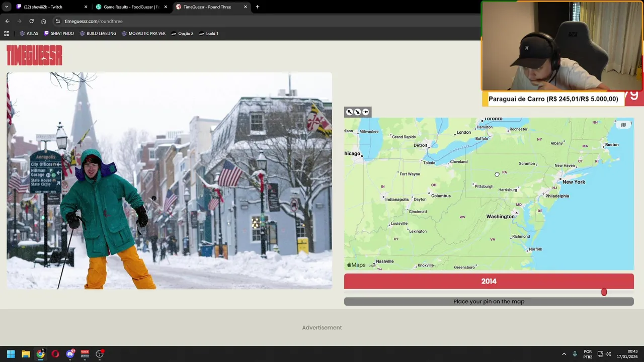Open the SHEVI PEIDO bookmark
This screenshot has width=644, height=362.
tap(59, 34)
